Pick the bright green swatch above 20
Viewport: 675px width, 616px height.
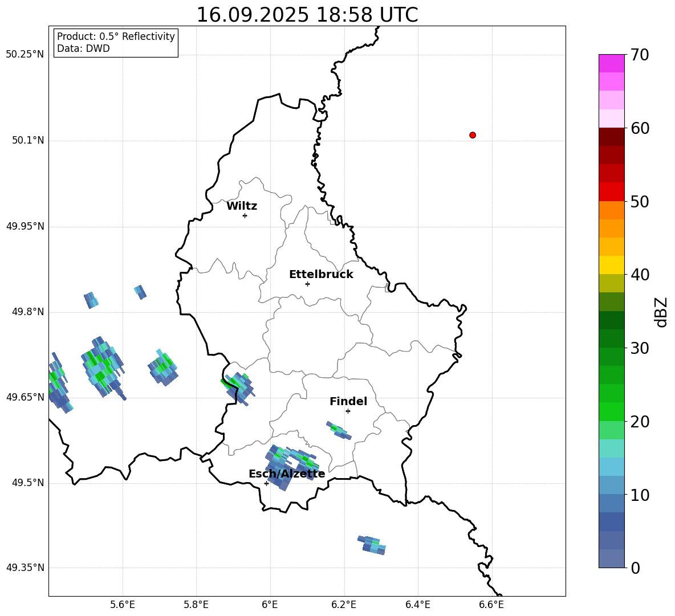611,411
